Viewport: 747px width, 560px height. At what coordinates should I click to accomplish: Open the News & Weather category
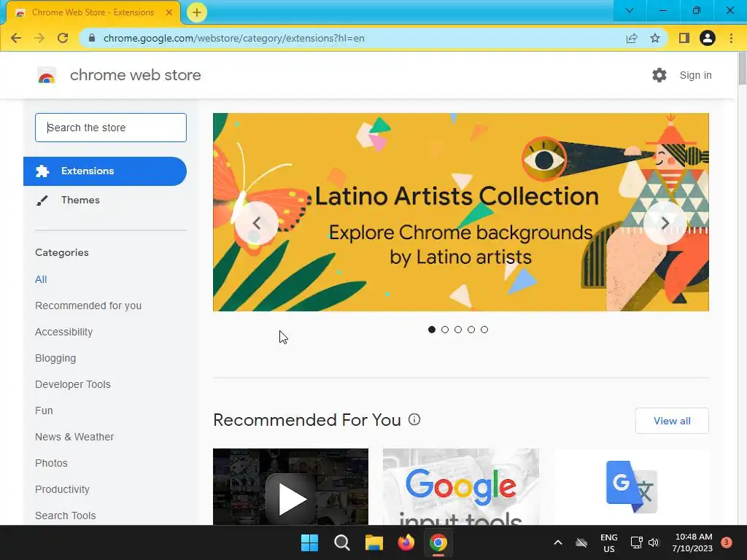click(x=74, y=437)
